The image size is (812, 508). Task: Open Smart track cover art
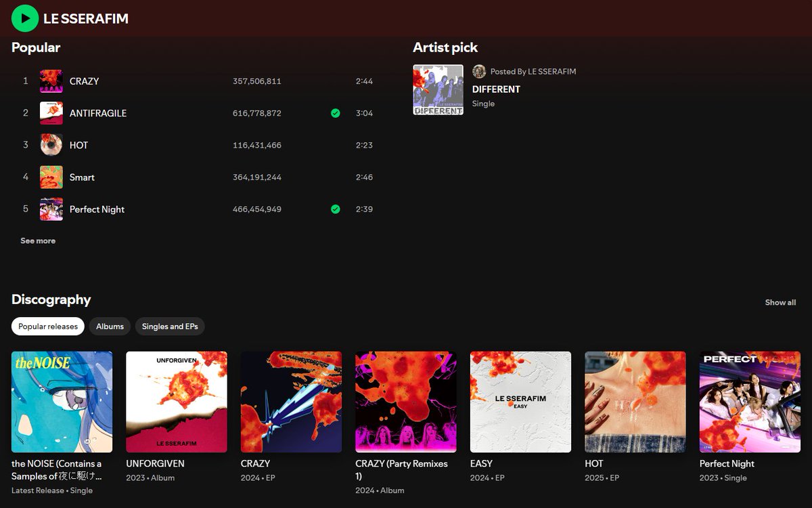tap(51, 177)
